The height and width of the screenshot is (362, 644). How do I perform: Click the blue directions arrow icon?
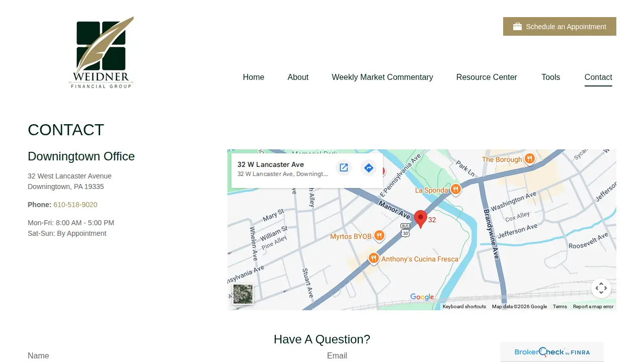(369, 168)
